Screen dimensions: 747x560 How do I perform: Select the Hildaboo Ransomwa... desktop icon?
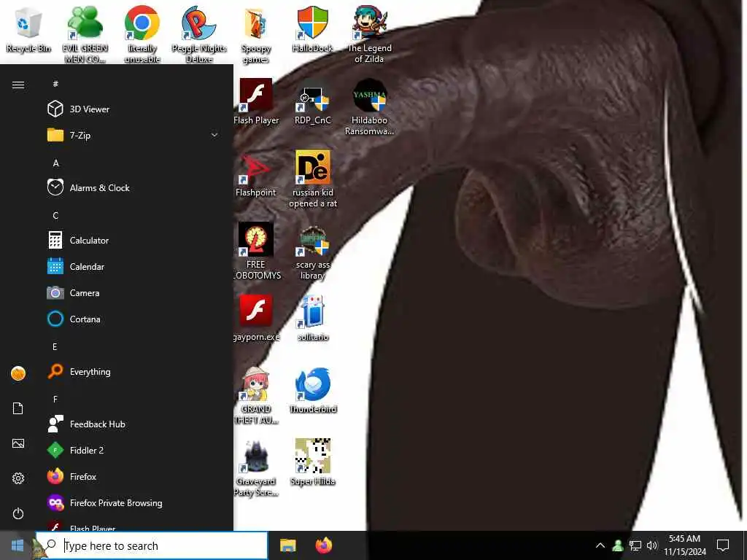tap(370, 107)
